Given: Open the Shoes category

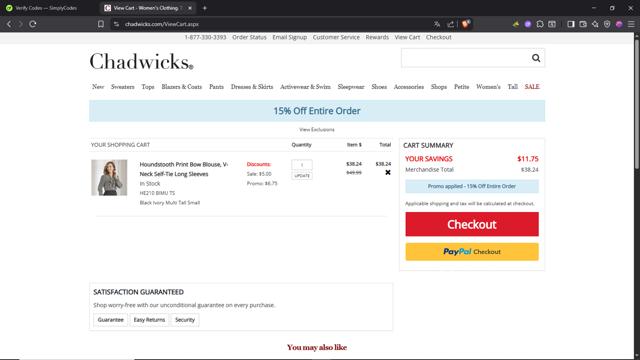Looking at the screenshot, I should [379, 87].
